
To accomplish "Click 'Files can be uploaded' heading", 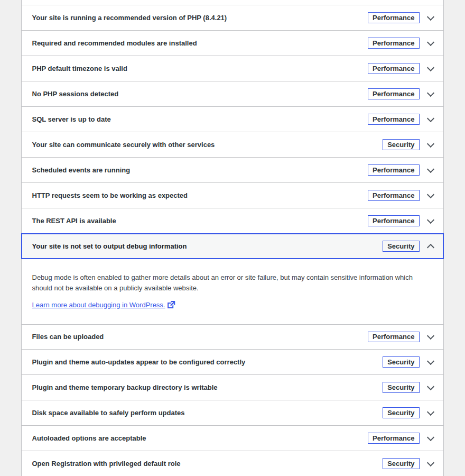I will point(68,337).
